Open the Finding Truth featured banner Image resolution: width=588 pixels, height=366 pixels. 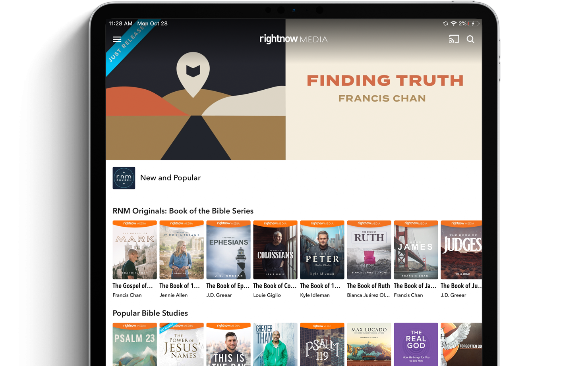pos(294,89)
